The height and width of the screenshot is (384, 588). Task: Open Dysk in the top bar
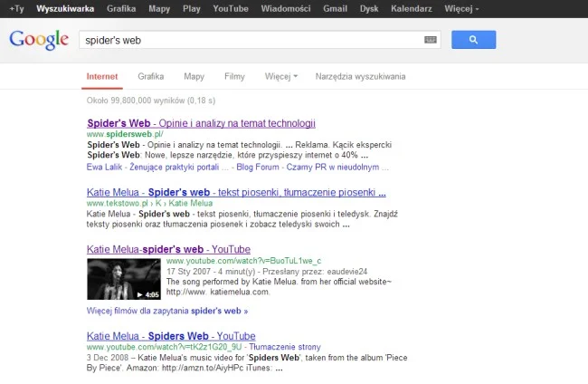tap(369, 9)
